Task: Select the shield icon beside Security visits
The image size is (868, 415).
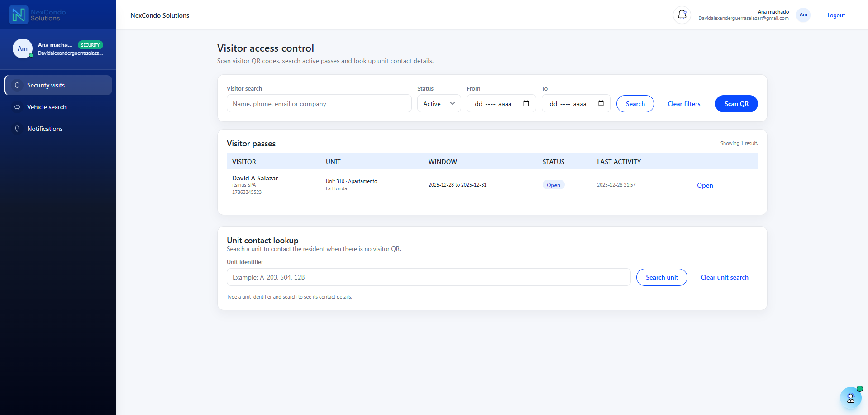Action: pyautogui.click(x=17, y=85)
